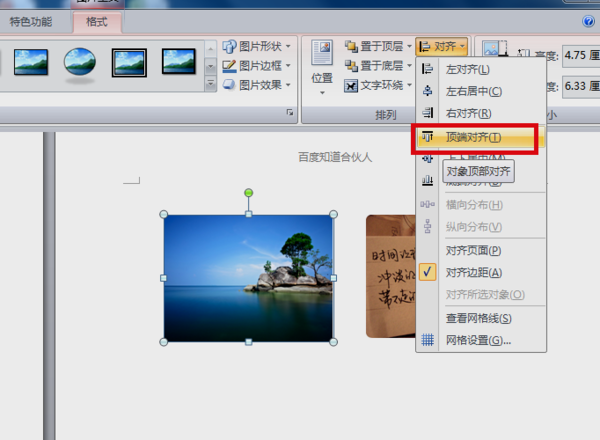600x440 pixels.
Task: Click the handwritten note picture
Action: (391, 276)
